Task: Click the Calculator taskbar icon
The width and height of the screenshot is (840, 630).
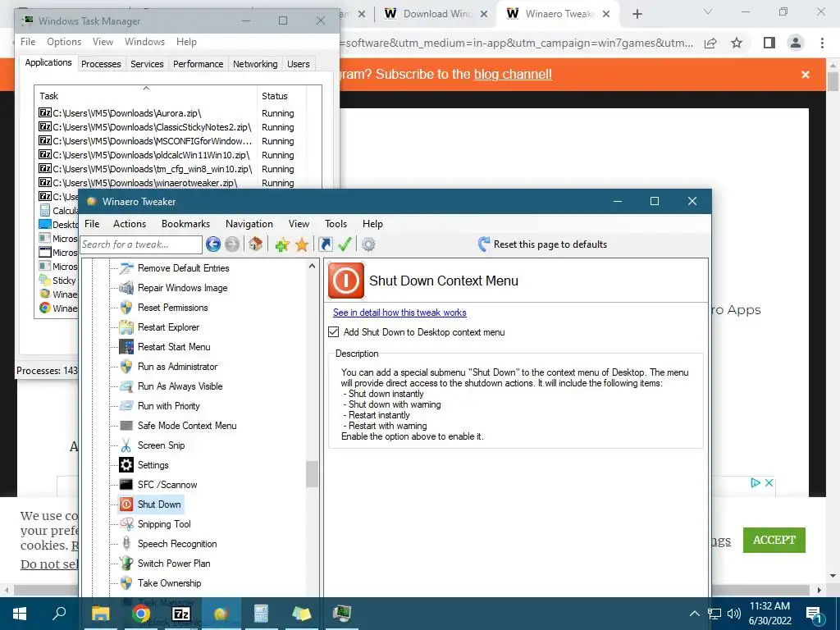Action: [261, 614]
